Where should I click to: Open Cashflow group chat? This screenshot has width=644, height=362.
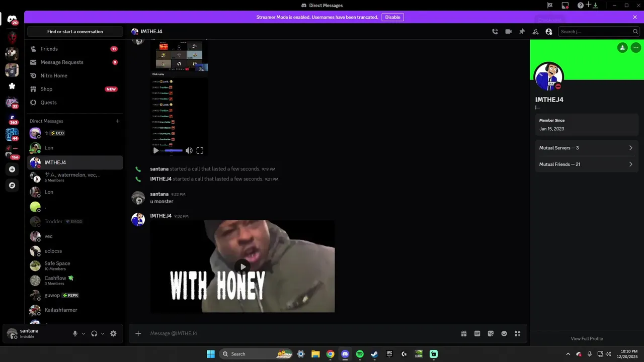pyautogui.click(x=75, y=281)
